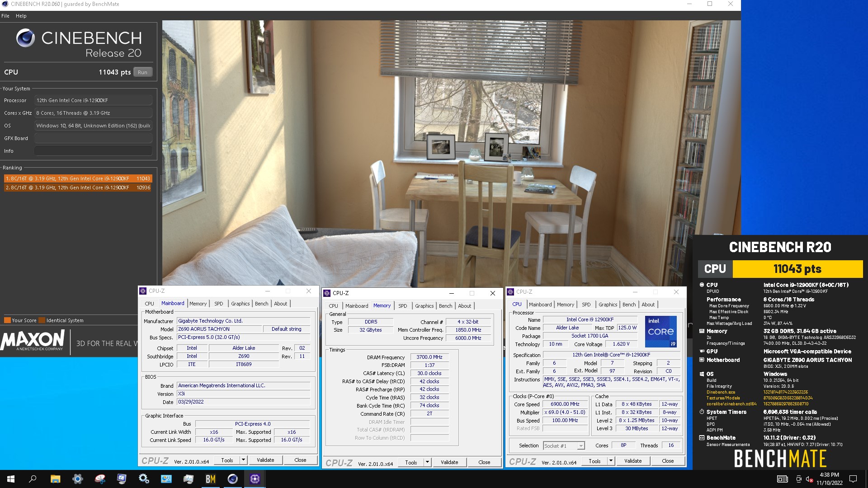Open the control panel taskbar icon
Screen dimensions: 868x488
click(x=166, y=479)
